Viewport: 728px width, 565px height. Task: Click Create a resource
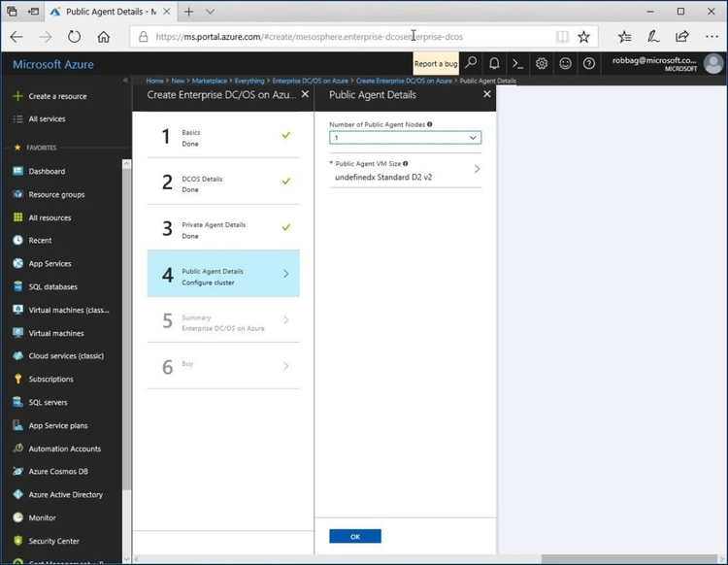click(x=57, y=96)
